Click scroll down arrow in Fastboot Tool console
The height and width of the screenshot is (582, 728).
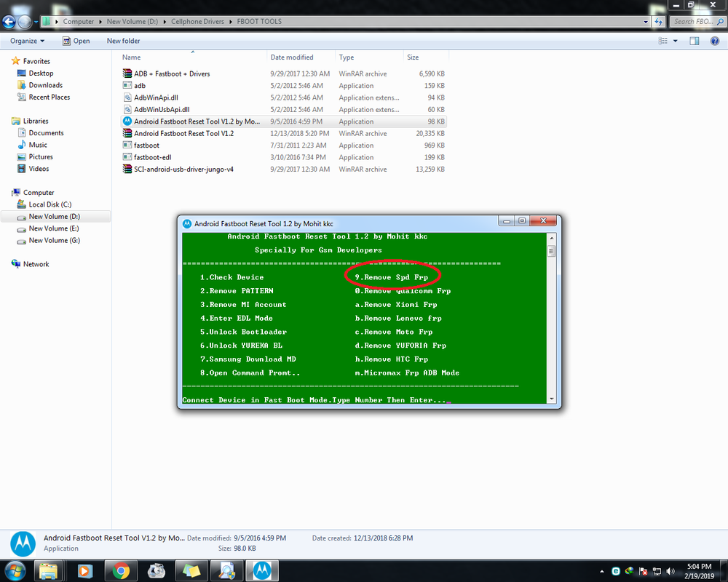(552, 399)
